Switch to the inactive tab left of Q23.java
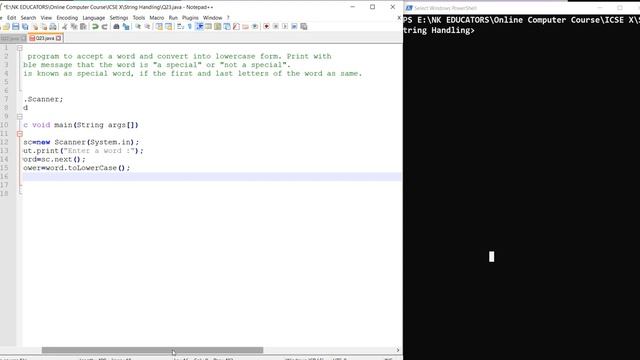Screen dimensions: 640x360 tap(13, 38)
